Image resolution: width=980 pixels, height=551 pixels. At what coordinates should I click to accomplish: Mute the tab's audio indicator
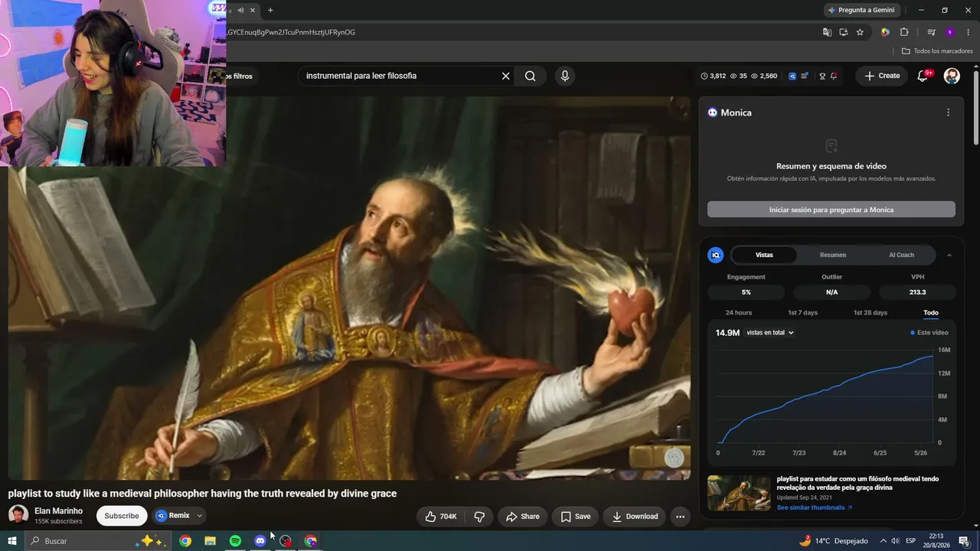(x=240, y=10)
